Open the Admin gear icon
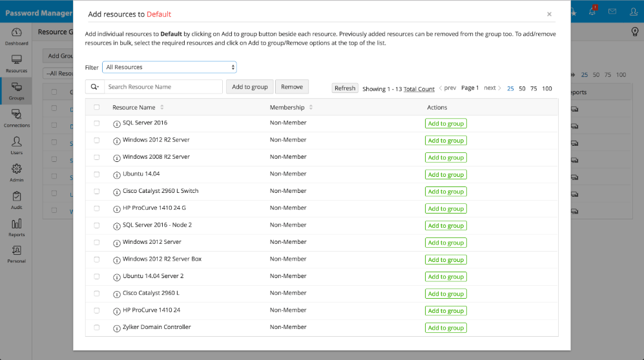Image resolution: width=644 pixels, height=360 pixels. point(16,170)
